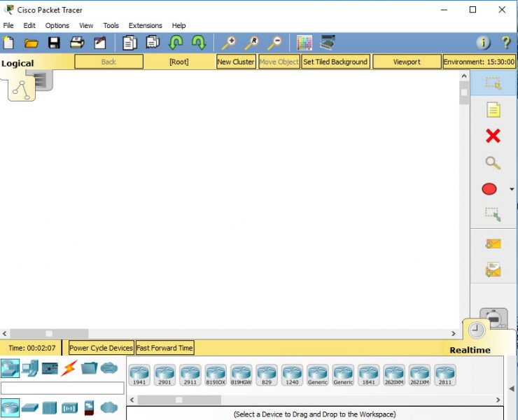
Task: Add a simple PDU envelope
Action: 493,244
